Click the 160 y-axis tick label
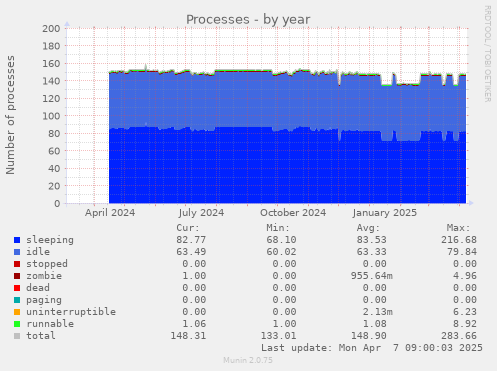This screenshot has width=497, height=371. 51,63
